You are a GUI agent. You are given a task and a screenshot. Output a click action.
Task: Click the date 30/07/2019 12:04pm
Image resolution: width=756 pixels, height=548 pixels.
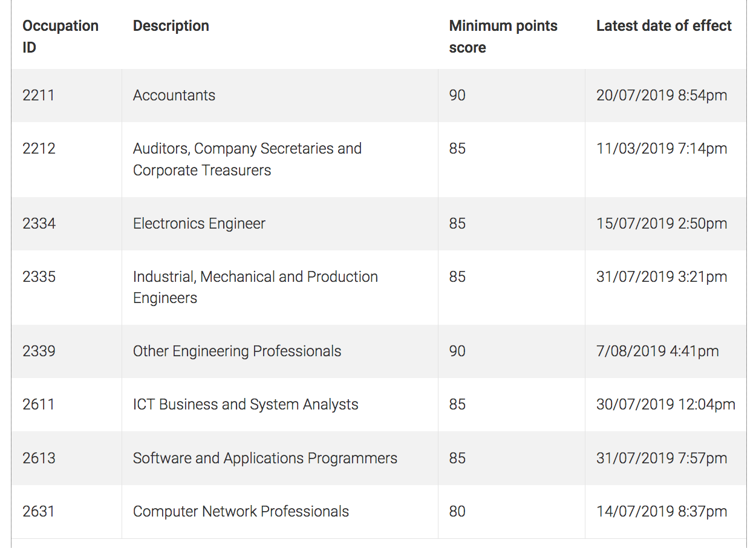pos(666,405)
